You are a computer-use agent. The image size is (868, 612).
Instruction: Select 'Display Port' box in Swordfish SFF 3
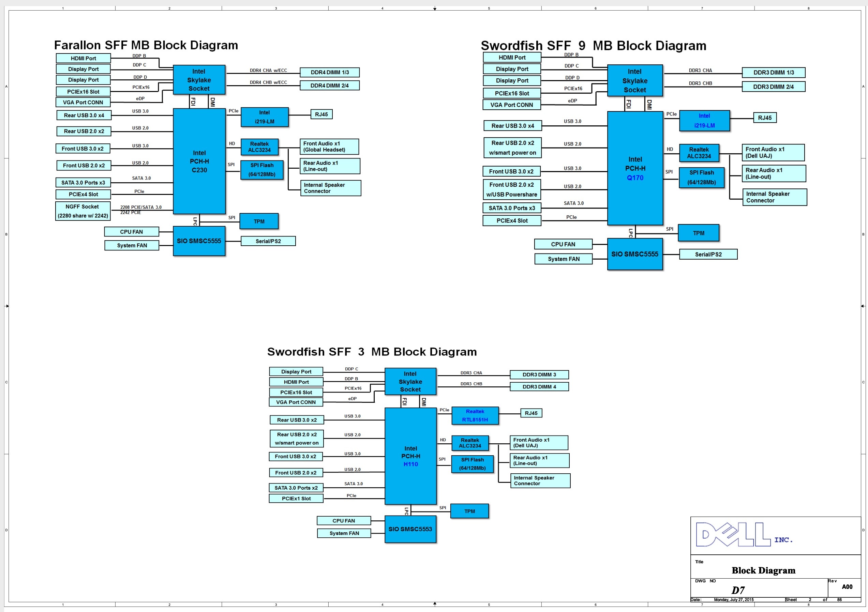click(296, 372)
